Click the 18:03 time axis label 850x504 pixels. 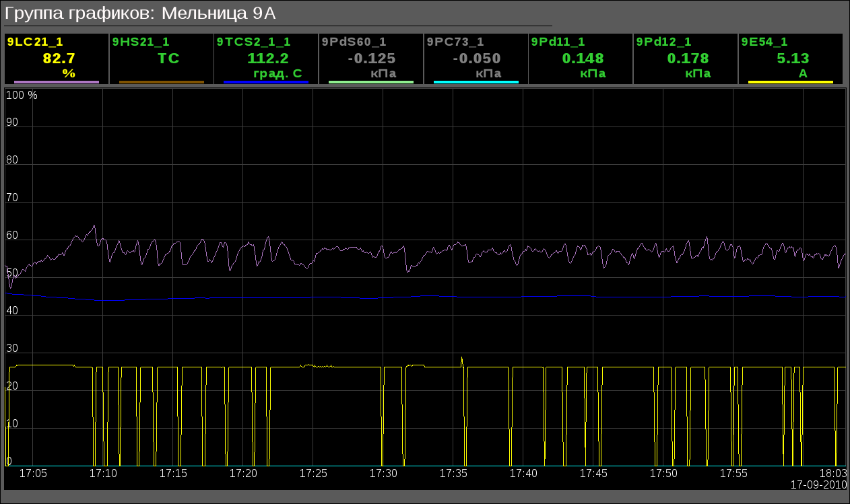pyautogui.click(x=832, y=474)
